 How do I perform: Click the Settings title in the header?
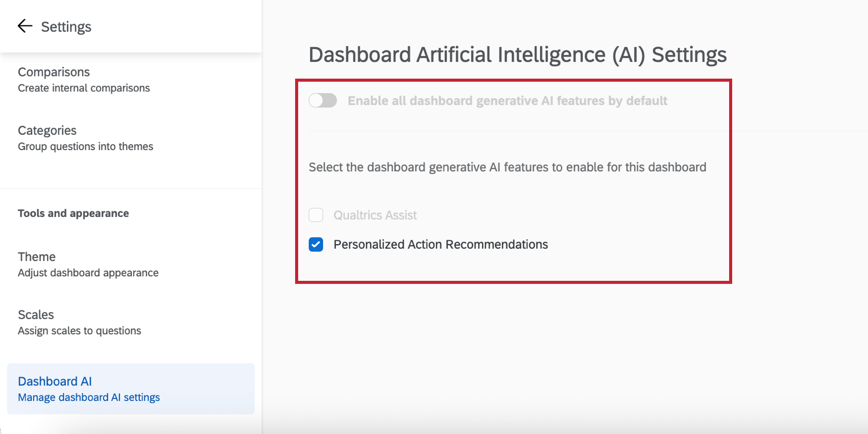click(x=66, y=26)
